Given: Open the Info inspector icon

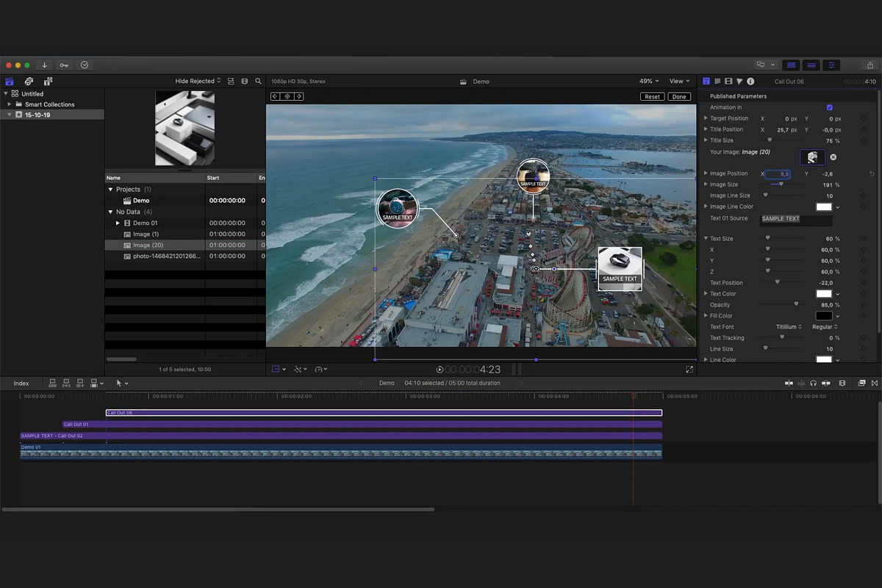Looking at the screenshot, I should 750,81.
